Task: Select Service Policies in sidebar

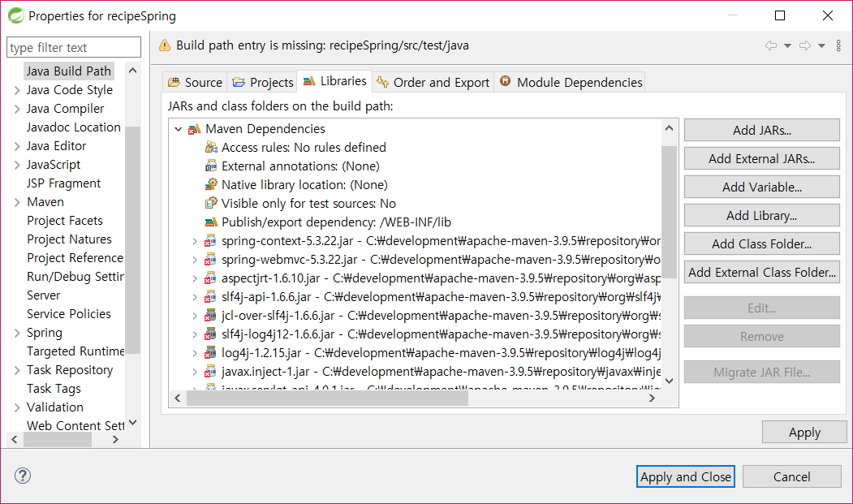Action: click(68, 314)
